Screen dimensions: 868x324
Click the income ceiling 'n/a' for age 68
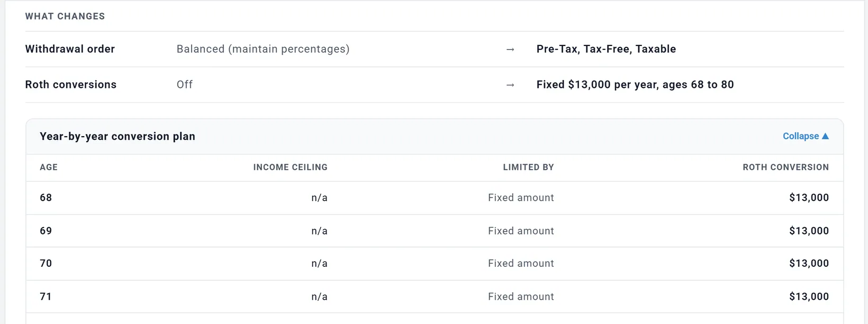click(x=319, y=197)
